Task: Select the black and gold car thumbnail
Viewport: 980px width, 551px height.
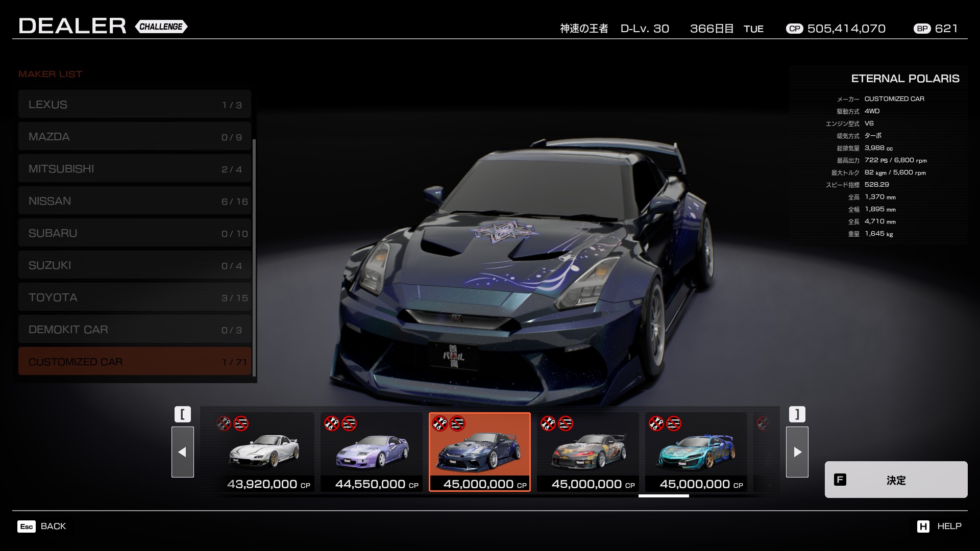Action: tap(588, 452)
